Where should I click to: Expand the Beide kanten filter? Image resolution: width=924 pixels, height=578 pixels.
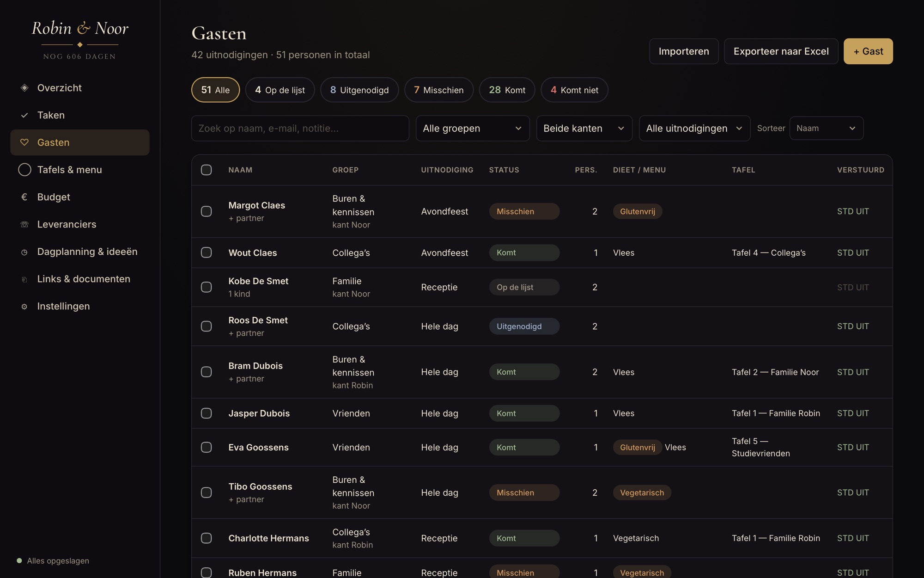584,128
